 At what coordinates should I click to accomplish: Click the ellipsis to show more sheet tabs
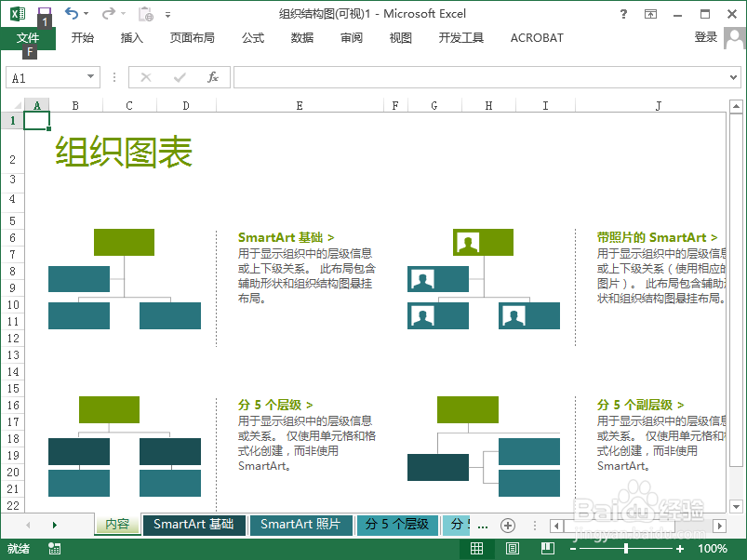(x=483, y=526)
